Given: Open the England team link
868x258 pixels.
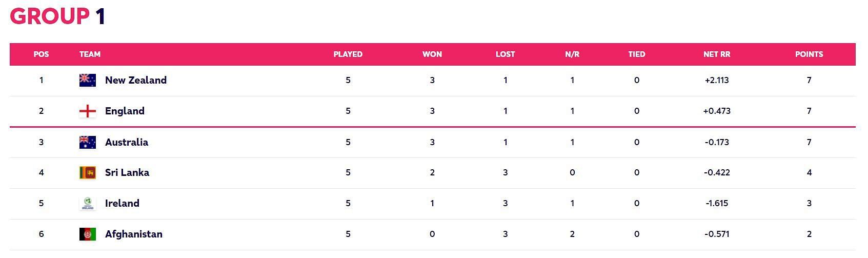Looking at the screenshot, I should (125, 111).
